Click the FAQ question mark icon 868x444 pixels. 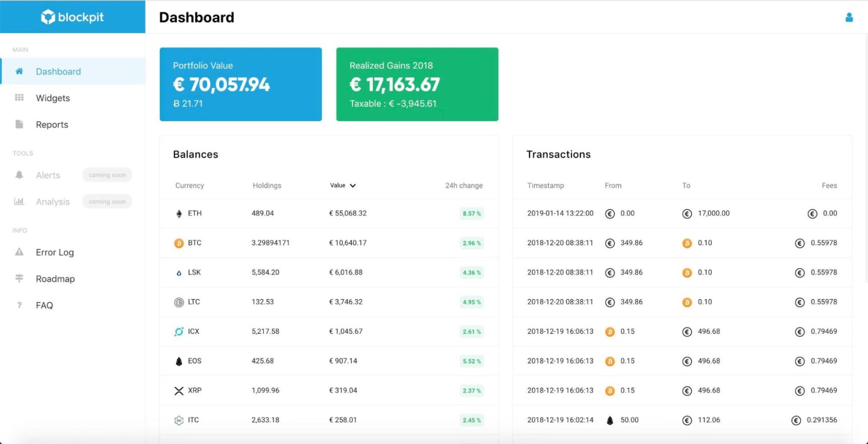(19, 305)
